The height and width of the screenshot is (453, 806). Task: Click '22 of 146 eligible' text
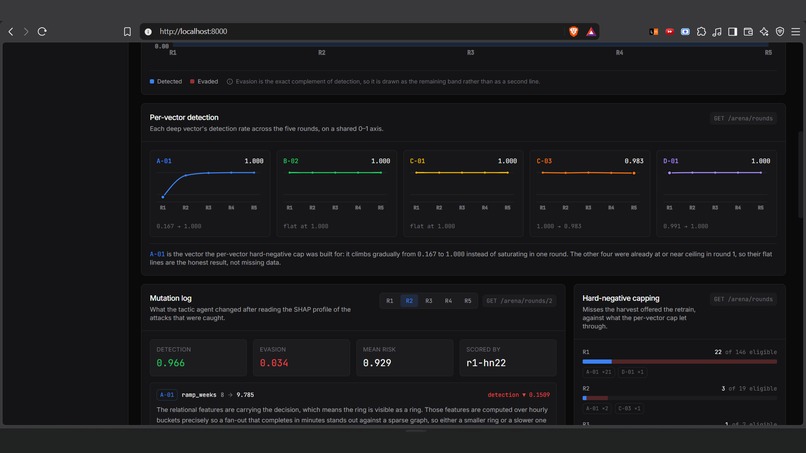[746, 352]
